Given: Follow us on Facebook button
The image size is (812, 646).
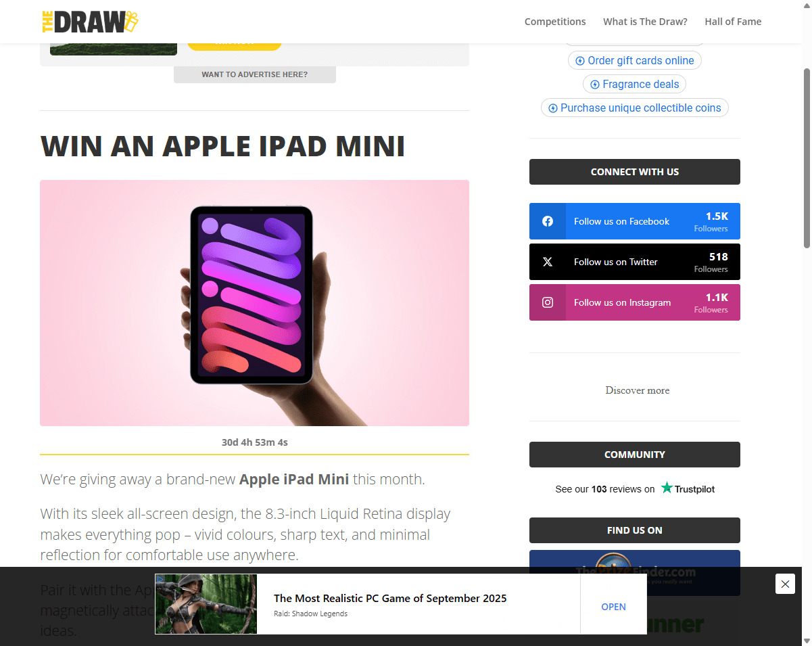Looking at the screenshot, I should [635, 221].
